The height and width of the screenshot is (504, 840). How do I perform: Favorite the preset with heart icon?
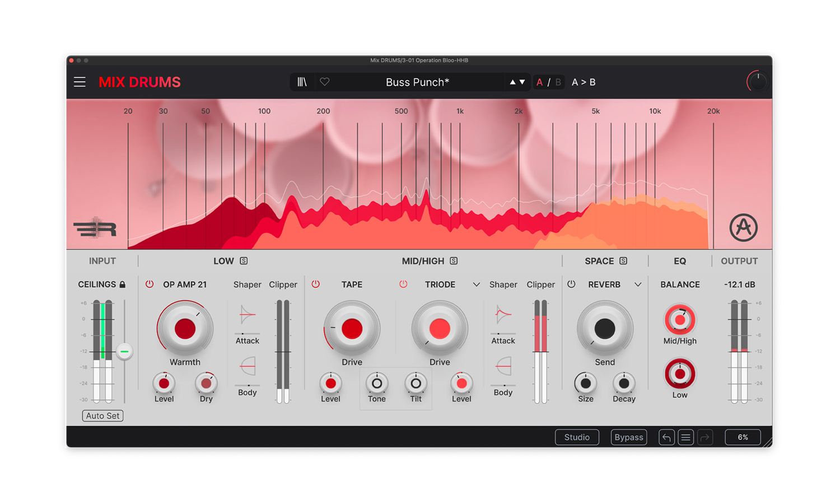(x=324, y=82)
